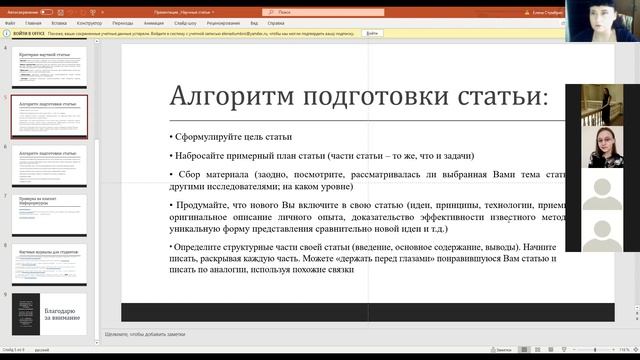640x360 pixels.
Task: Click the notes area to add notes
Action: tap(145, 334)
